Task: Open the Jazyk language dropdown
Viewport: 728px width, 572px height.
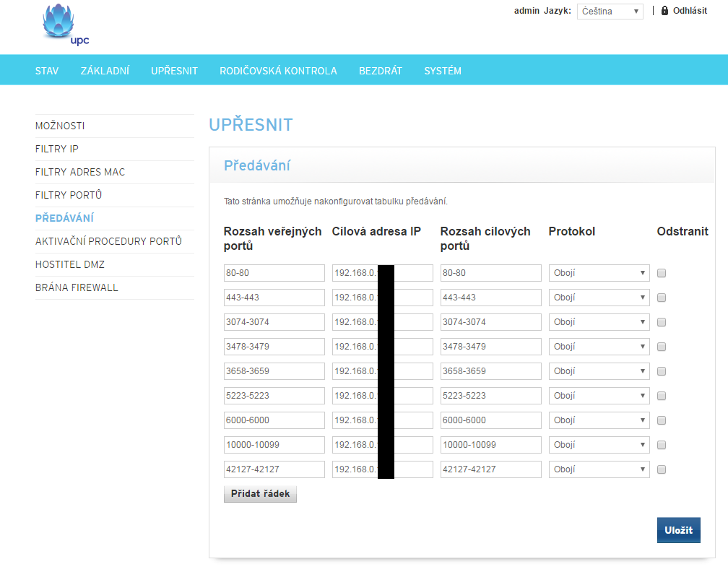Action: pyautogui.click(x=610, y=12)
